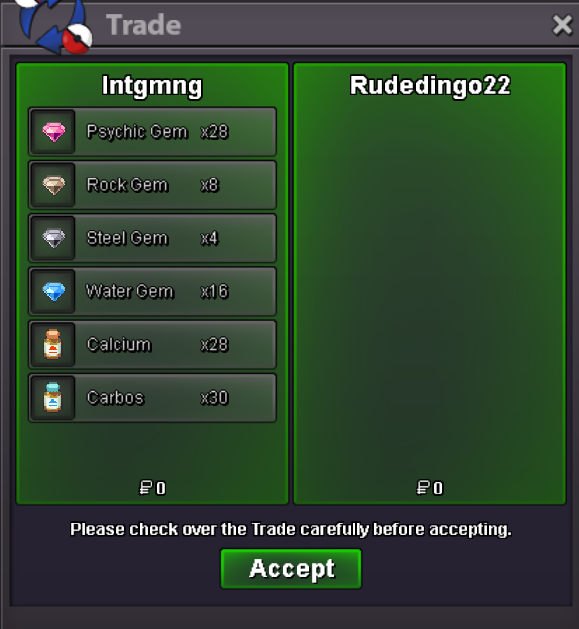579x629 pixels.
Task: Select the Water Gem x16 row
Action: (x=152, y=291)
